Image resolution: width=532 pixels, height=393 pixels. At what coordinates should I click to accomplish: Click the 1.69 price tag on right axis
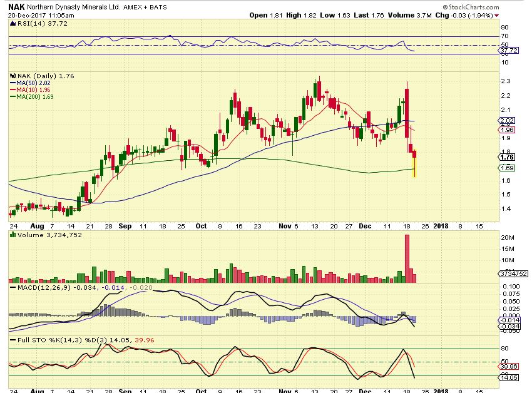(507, 168)
